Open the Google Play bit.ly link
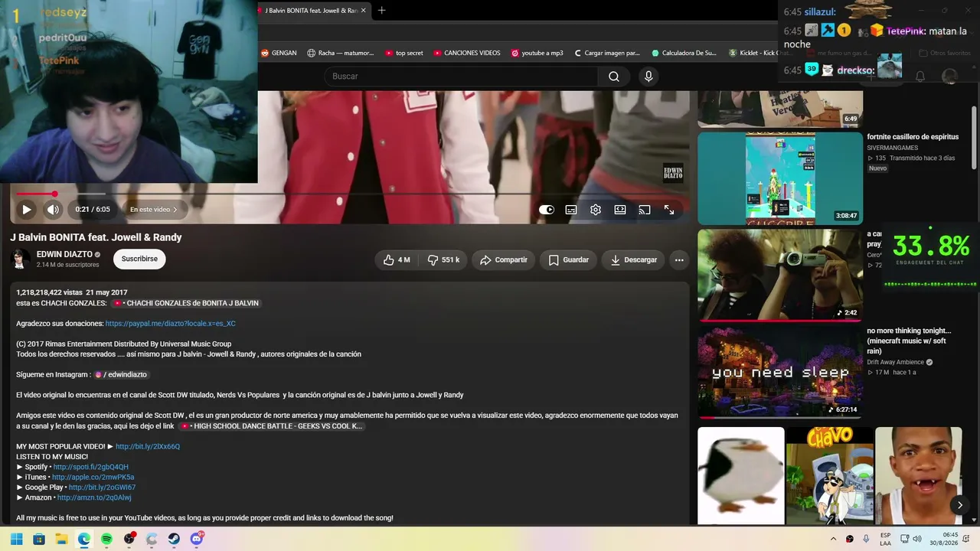980x551 pixels. pos(102,487)
